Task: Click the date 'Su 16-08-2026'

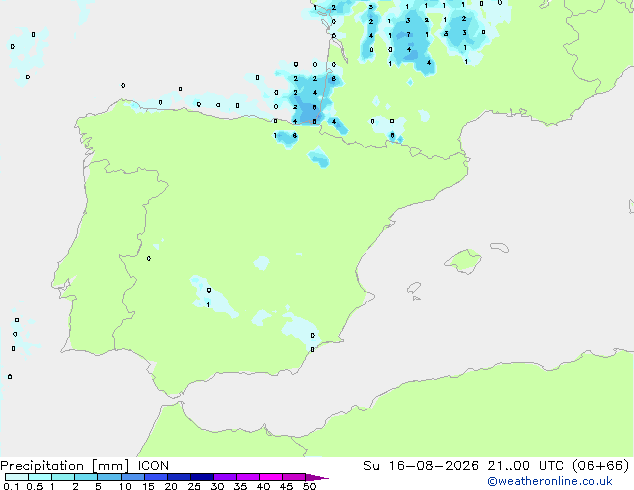Action: coord(421,466)
